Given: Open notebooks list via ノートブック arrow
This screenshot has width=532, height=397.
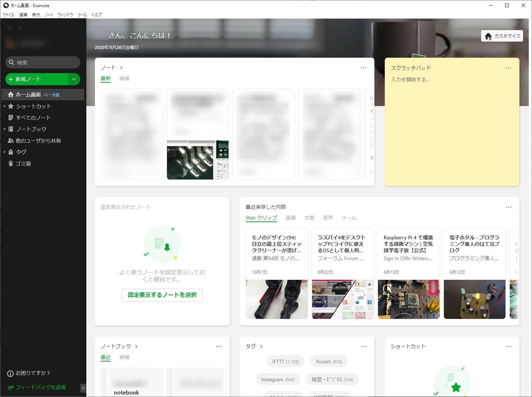Looking at the screenshot, I should point(136,346).
